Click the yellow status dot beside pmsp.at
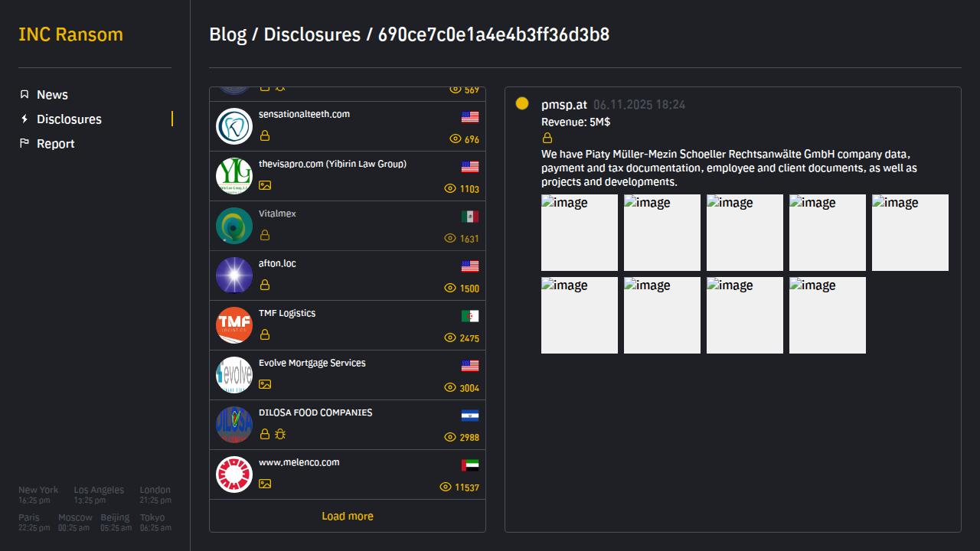Image resolution: width=980 pixels, height=551 pixels. [x=522, y=103]
